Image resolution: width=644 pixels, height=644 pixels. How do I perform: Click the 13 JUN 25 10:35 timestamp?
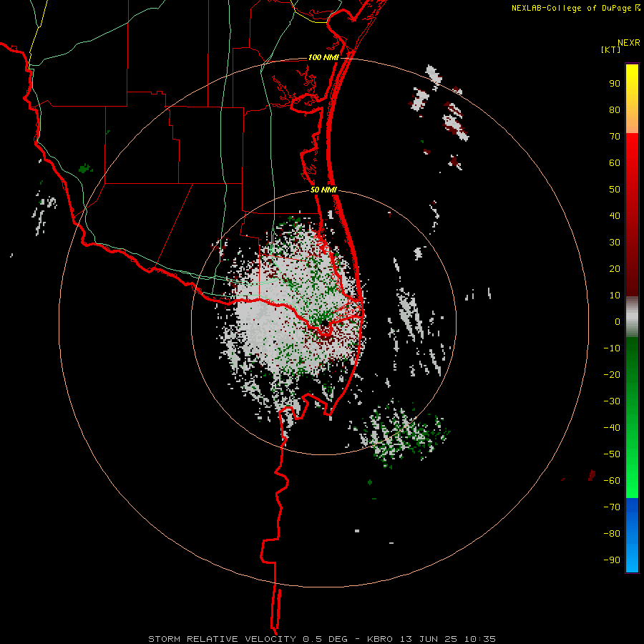coord(448,639)
